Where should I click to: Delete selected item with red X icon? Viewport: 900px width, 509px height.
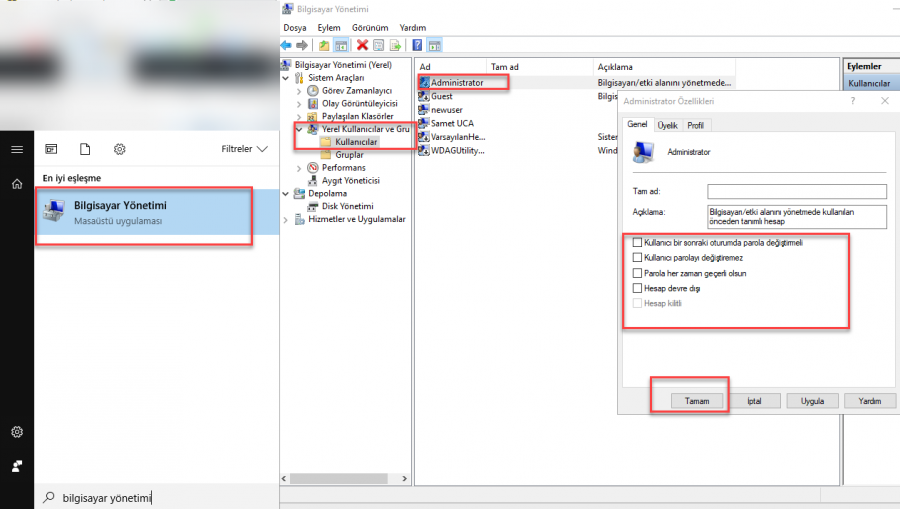pos(362,45)
